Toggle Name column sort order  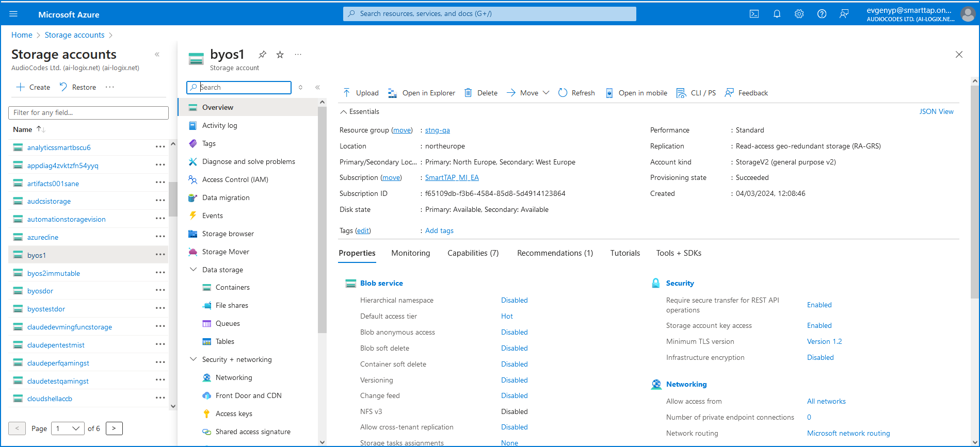[29, 129]
